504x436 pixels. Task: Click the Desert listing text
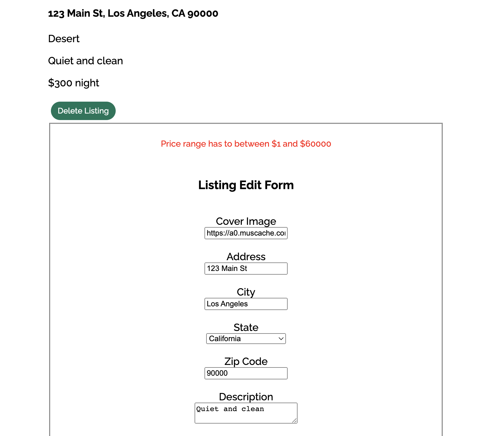pyautogui.click(x=63, y=39)
